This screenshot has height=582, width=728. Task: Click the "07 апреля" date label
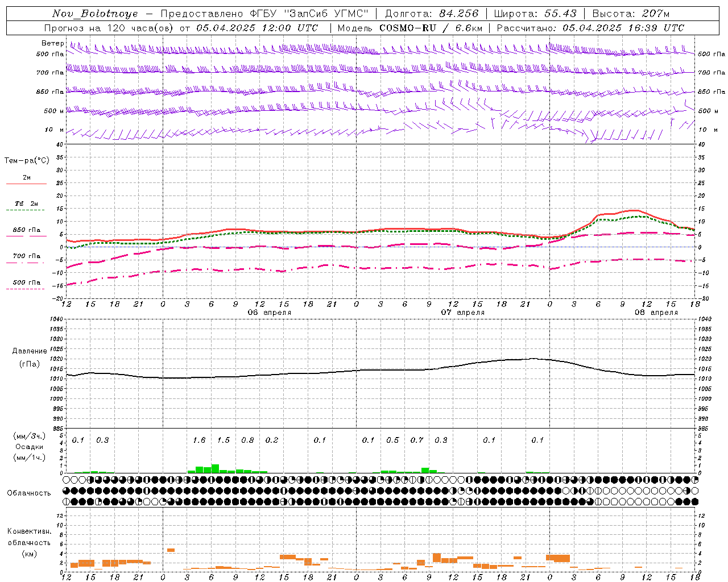[x=463, y=313]
